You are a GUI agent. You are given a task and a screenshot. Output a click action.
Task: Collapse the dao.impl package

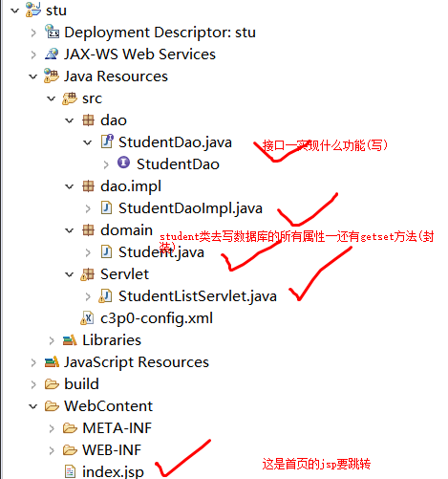70,186
